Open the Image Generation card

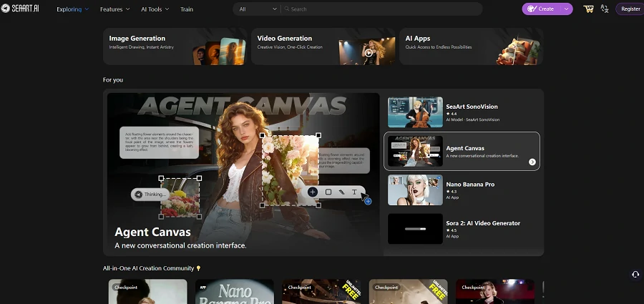(175, 46)
